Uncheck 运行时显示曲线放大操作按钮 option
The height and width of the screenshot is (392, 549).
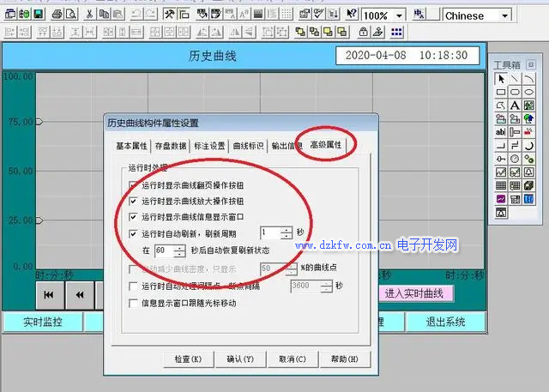pos(132,201)
